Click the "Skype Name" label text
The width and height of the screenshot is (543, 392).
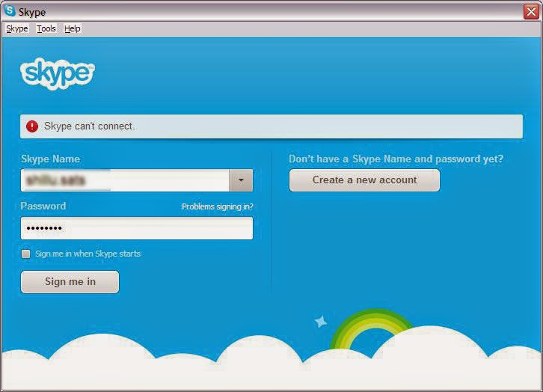[51, 159]
